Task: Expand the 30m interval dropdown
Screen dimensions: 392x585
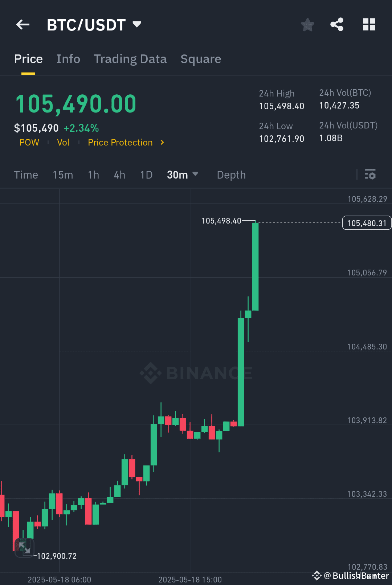Action: pos(183,175)
